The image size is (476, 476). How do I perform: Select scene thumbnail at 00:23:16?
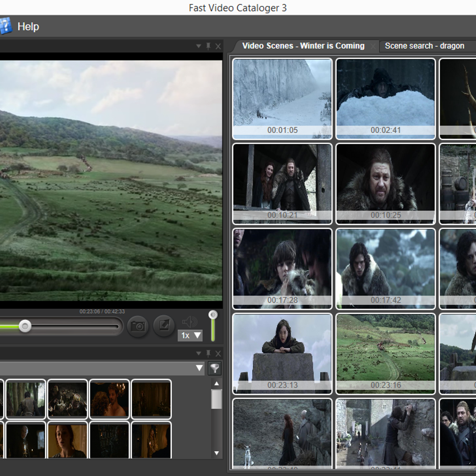click(x=386, y=354)
